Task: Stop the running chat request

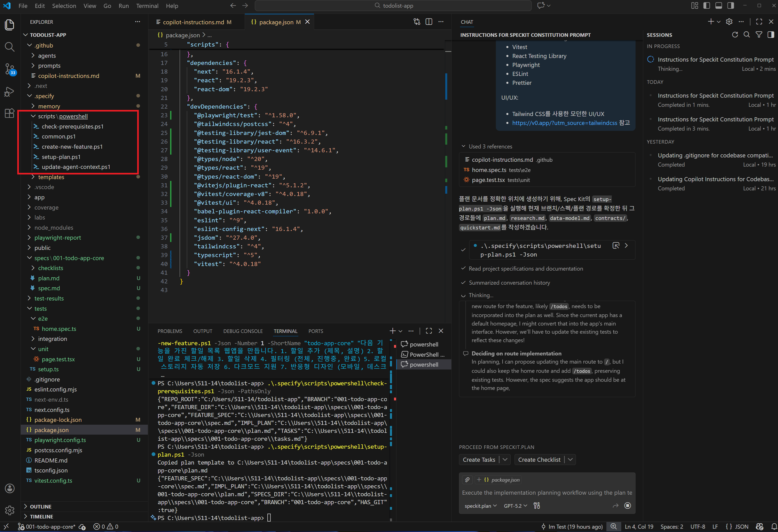Action: 628,505
